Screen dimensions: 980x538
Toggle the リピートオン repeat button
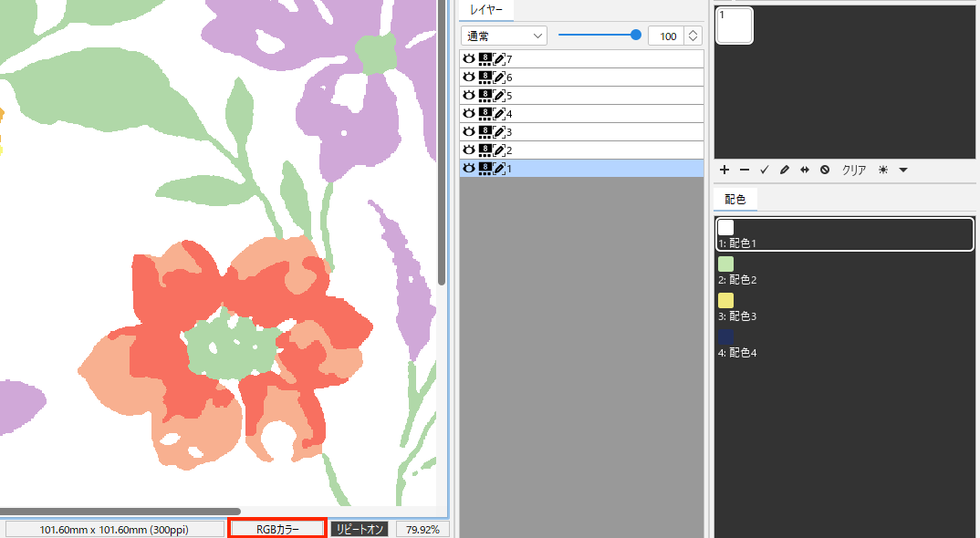360,529
